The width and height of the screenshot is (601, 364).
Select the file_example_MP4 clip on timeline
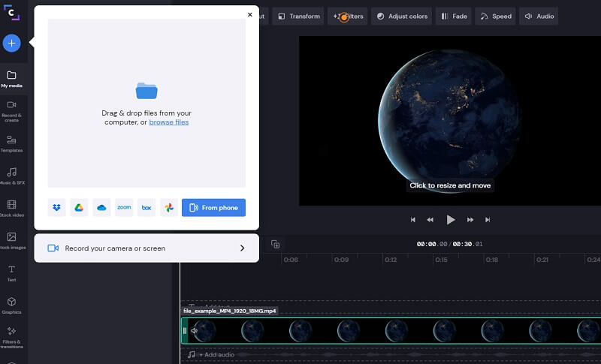coord(391,331)
